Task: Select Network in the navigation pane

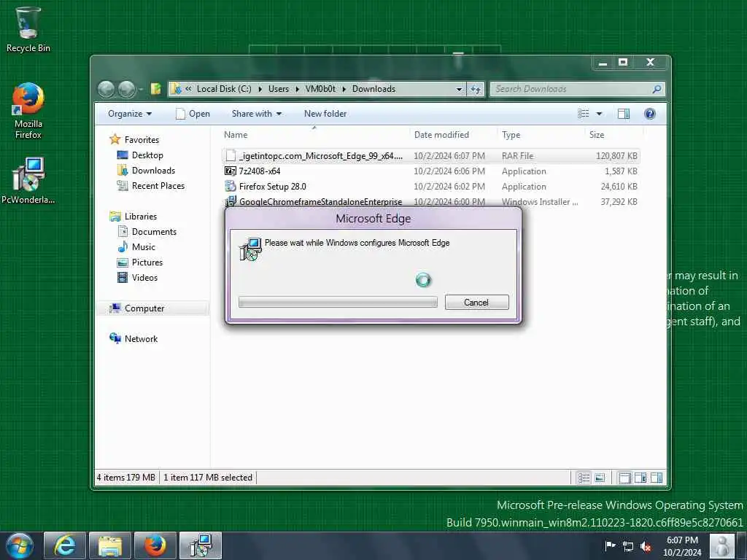Action: (134, 338)
